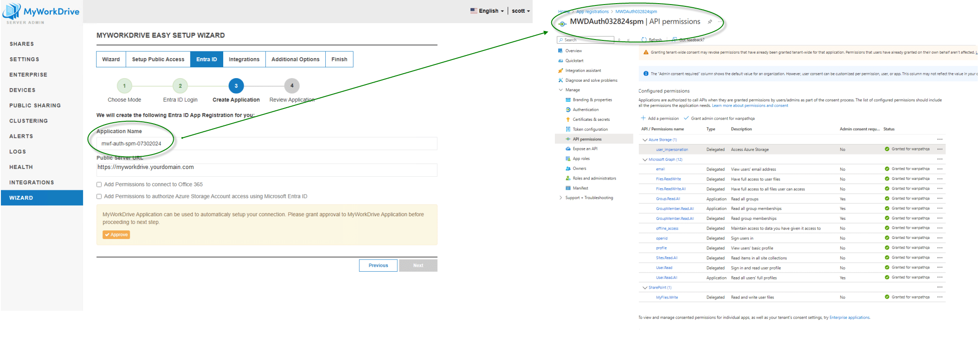
Task: Collapse Azure sidebar with double-chevron icon
Action: (x=628, y=40)
